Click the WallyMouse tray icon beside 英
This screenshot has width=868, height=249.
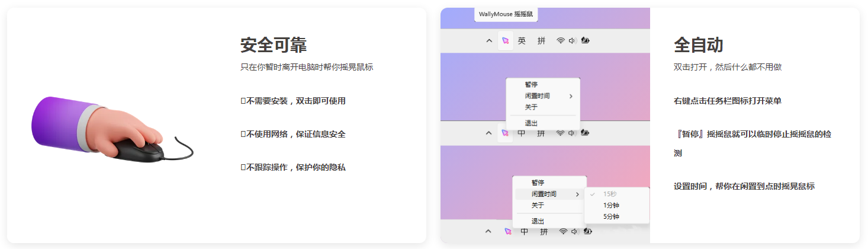pyautogui.click(x=505, y=41)
